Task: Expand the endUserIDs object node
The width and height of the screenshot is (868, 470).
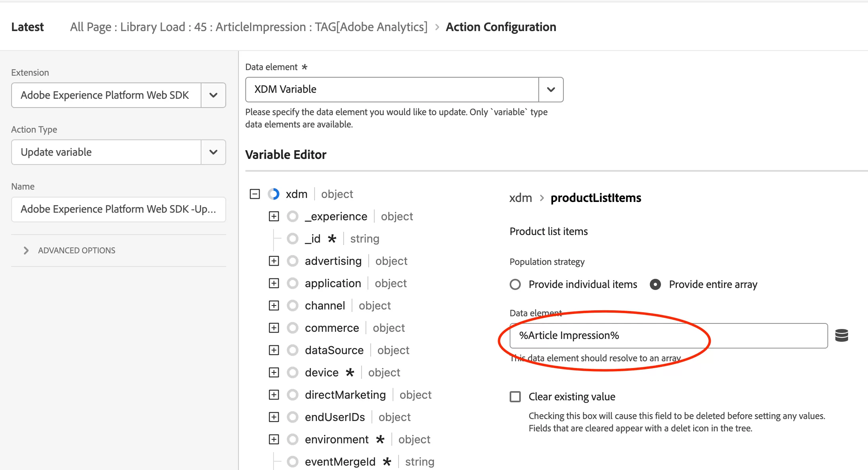Action: point(274,417)
